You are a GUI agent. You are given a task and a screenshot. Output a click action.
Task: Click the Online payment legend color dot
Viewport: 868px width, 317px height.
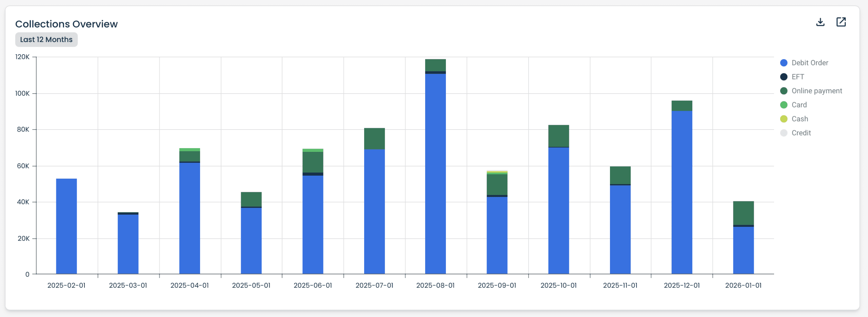pyautogui.click(x=784, y=91)
